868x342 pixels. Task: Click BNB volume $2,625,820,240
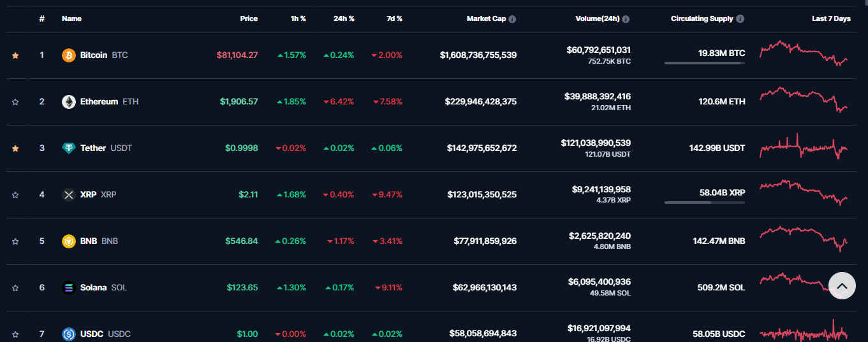click(x=600, y=236)
